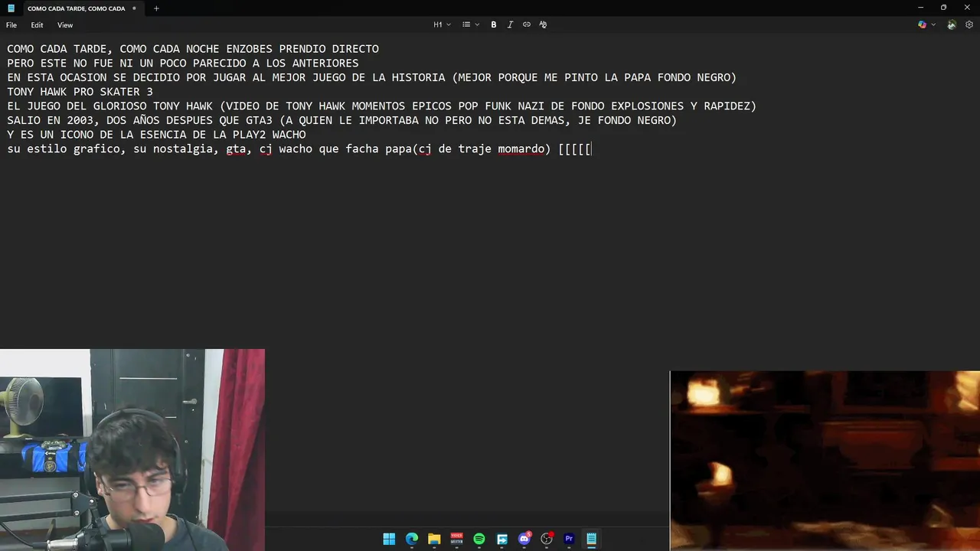
Task: Toggle italic formatting
Action: coord(510,24)
